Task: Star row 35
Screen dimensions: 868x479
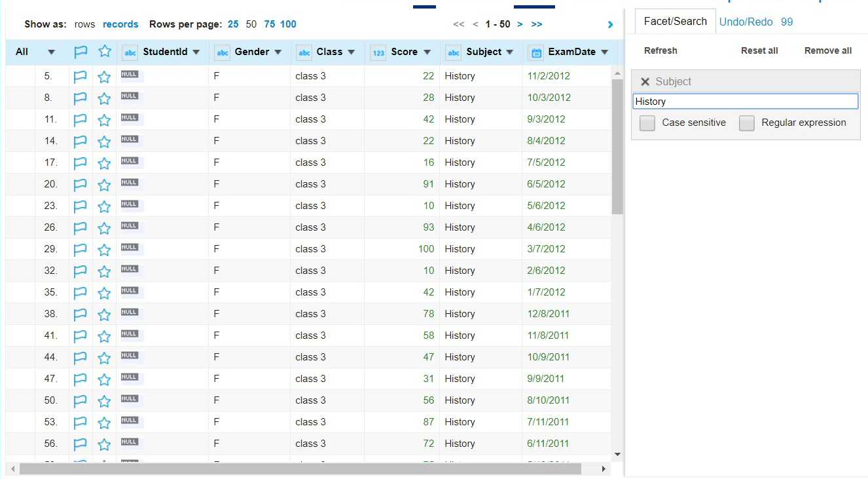Action: coord(104,293)
